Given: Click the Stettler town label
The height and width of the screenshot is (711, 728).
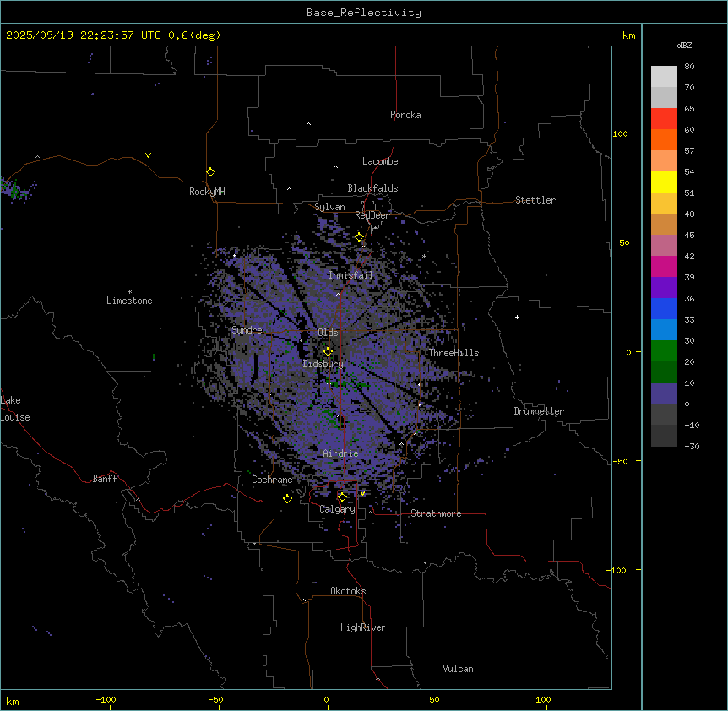Looking at the screenshot, I should pyautogui.click(x=535, y=200).
